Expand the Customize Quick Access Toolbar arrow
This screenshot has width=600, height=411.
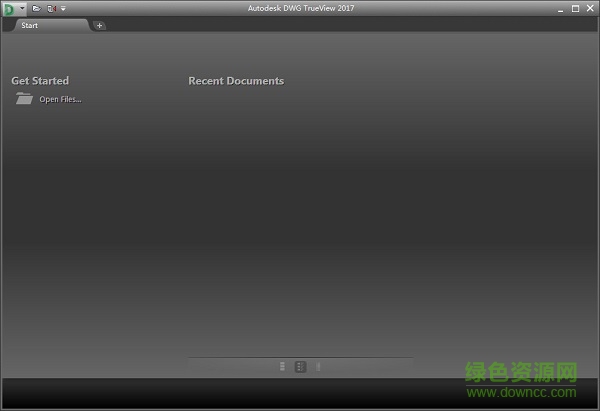(x=63, y=8)
